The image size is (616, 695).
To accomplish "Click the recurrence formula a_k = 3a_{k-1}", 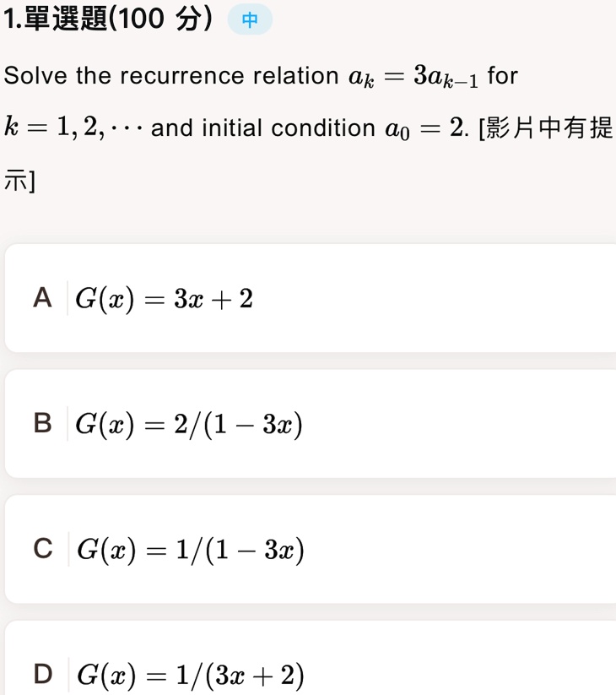I will (413, 76).
